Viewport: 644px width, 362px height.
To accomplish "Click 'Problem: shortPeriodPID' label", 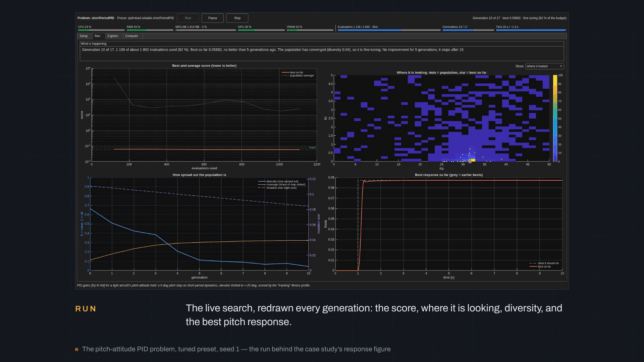I will [96, 18].
